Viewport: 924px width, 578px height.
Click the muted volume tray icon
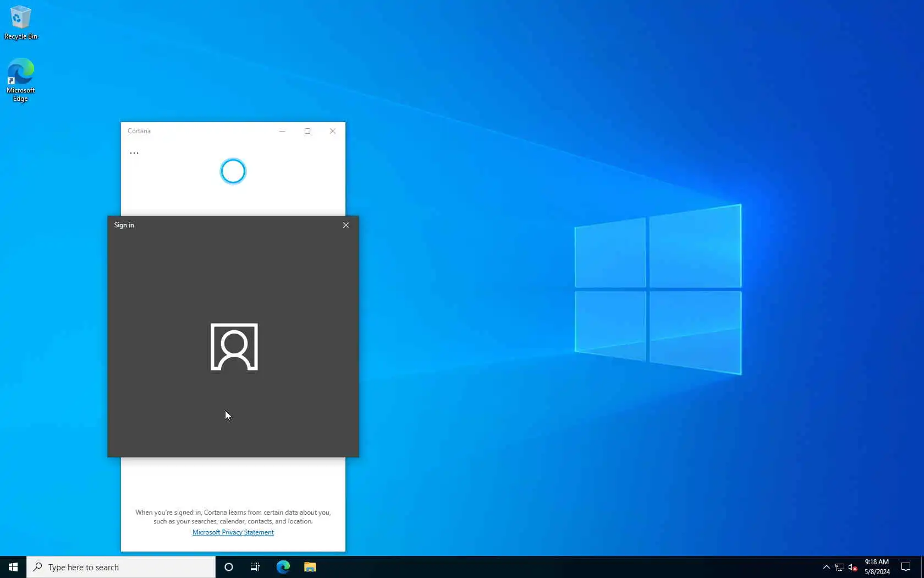tap(853, 567)
